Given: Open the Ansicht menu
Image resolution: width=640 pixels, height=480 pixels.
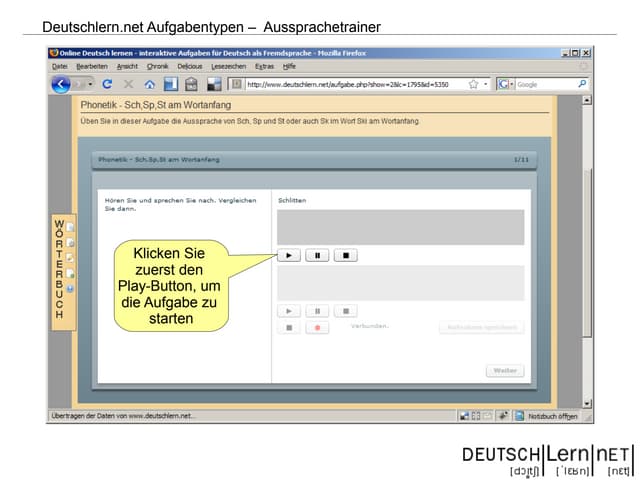Looking at the screenshot, I should tap(127, 66).
